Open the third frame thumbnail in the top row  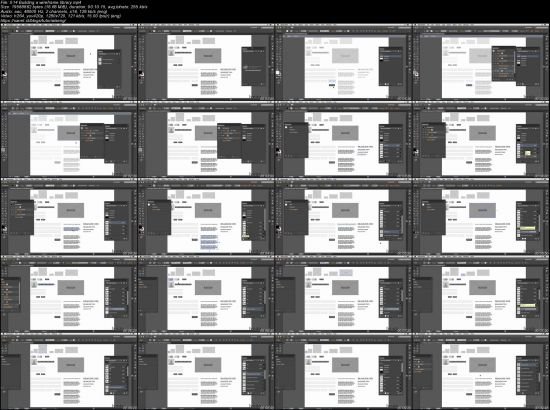pos(344,62)
